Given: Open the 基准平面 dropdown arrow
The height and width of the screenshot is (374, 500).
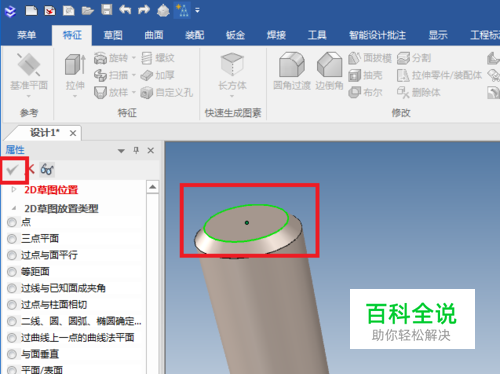Looking at the screenshot, I should (x=29, y=96).
